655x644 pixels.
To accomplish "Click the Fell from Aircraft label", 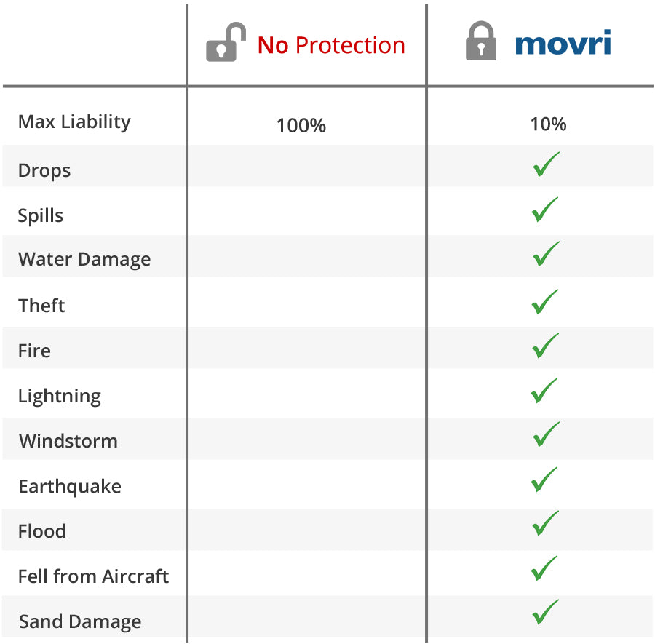I will pyautogui.click(x=93, y=576).
